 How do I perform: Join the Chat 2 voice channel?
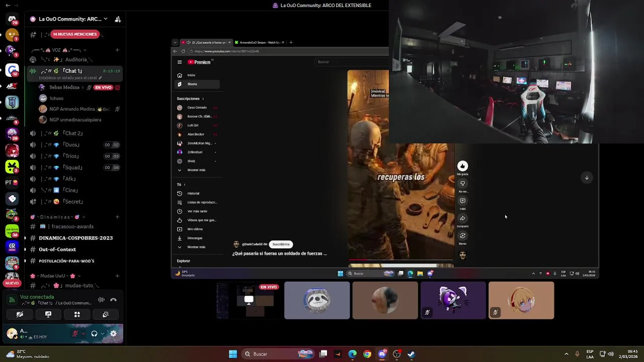pos(74,133)
